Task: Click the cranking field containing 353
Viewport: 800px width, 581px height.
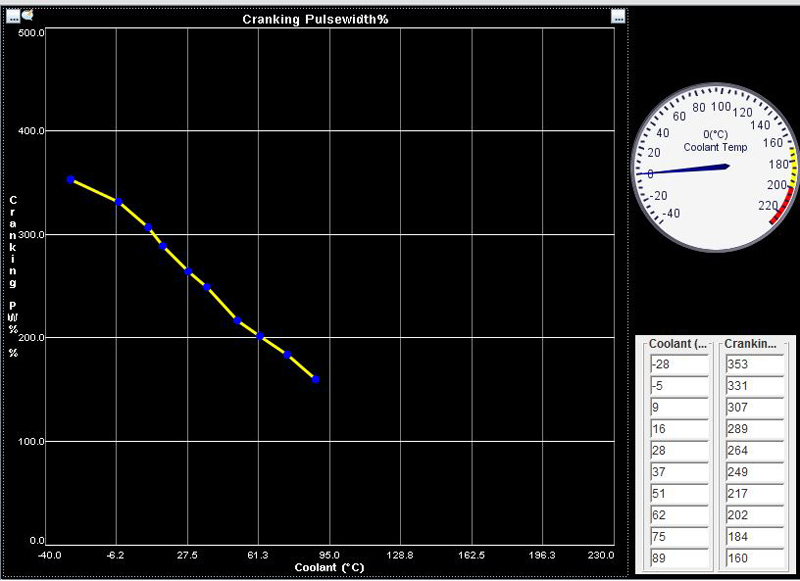Action: pos(752,364)
